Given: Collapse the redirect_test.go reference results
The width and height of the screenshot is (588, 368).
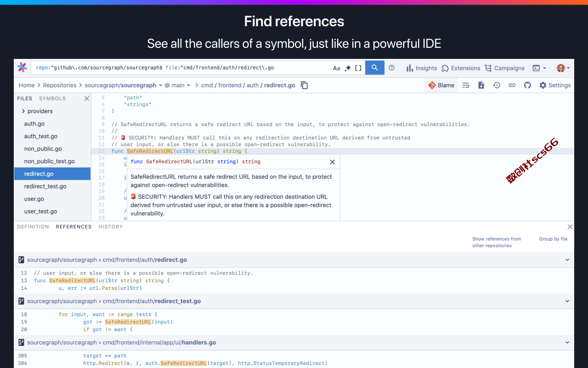Looking at the screenshot, I should point(567,301).
